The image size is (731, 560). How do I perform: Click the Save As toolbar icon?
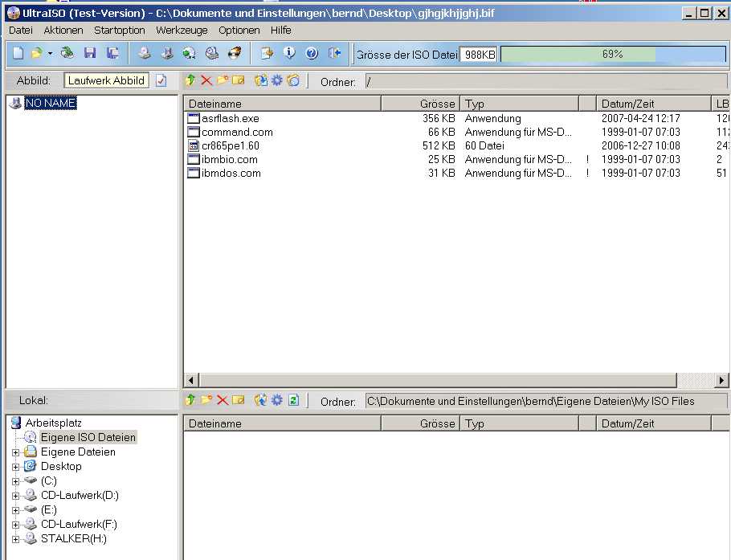tap(112, 53)
